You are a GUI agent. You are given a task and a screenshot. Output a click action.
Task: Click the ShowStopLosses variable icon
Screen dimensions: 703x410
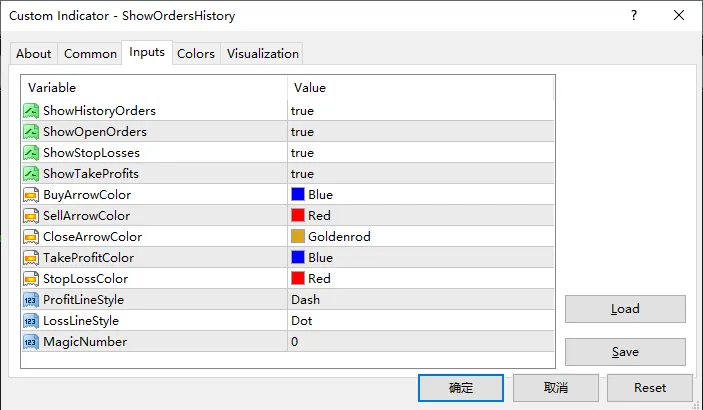[31, 153]
